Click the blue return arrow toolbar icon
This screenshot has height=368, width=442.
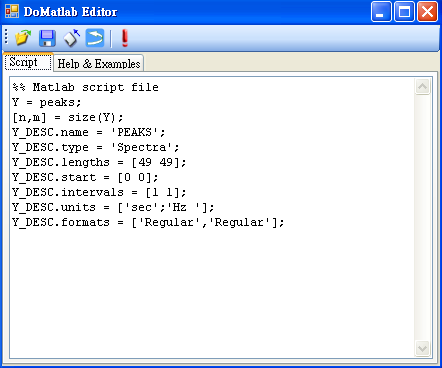click(x=95, y=38)
